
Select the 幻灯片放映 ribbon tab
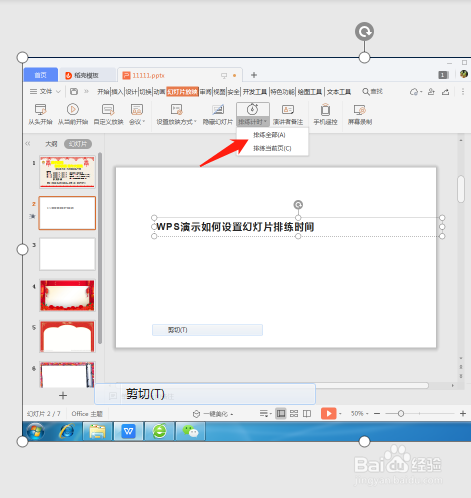(x=182, y=92)
